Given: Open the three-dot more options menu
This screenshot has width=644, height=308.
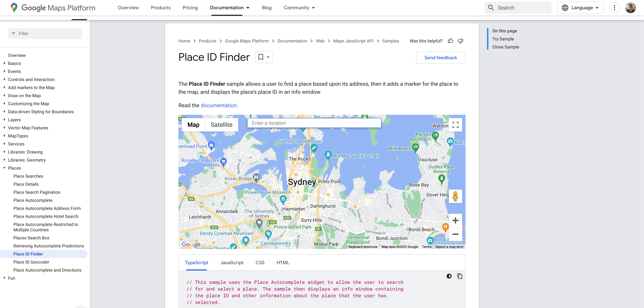Looking at the screenshot, I should click(x=614, y=8).
